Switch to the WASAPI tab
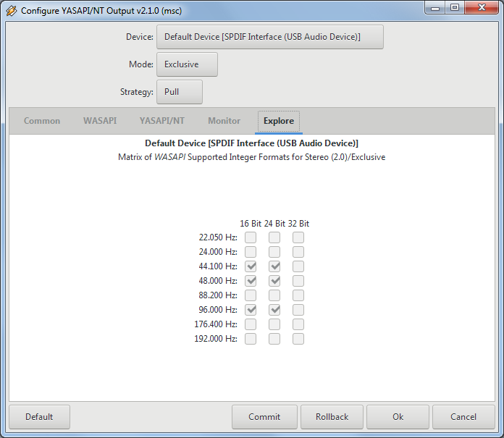Screen dimensions: 504x438 coord(100,121)
